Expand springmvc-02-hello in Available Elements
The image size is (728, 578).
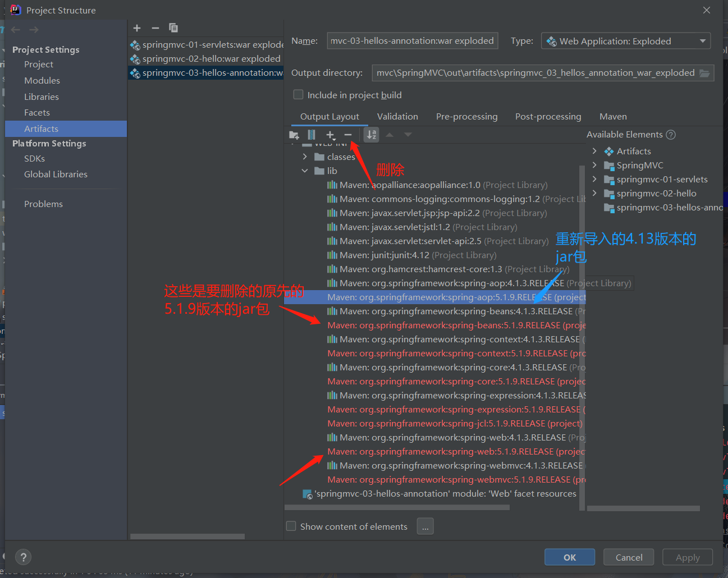pos(594,193)
